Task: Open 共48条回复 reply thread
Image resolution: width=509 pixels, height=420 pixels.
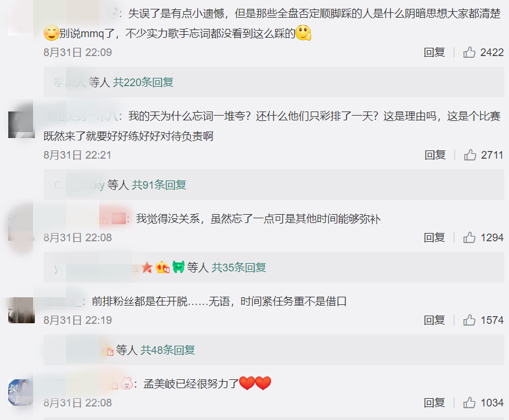Action: click(168, 350)
